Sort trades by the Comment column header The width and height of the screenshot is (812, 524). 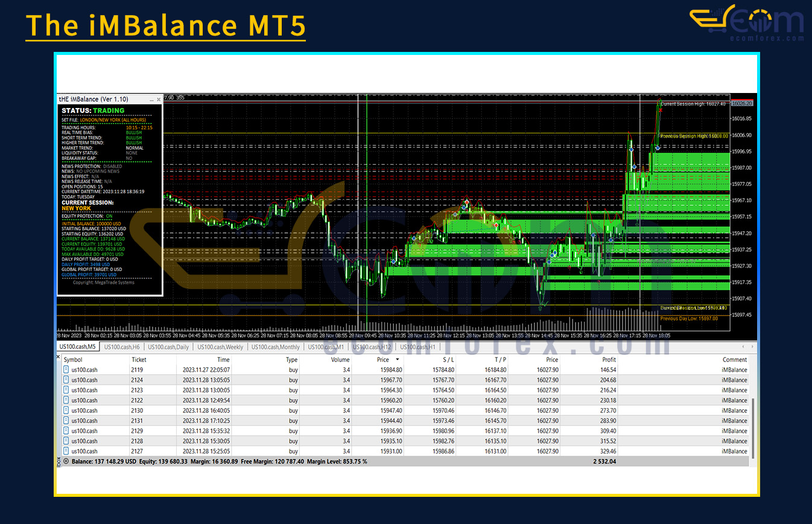[x=734, y=360]
